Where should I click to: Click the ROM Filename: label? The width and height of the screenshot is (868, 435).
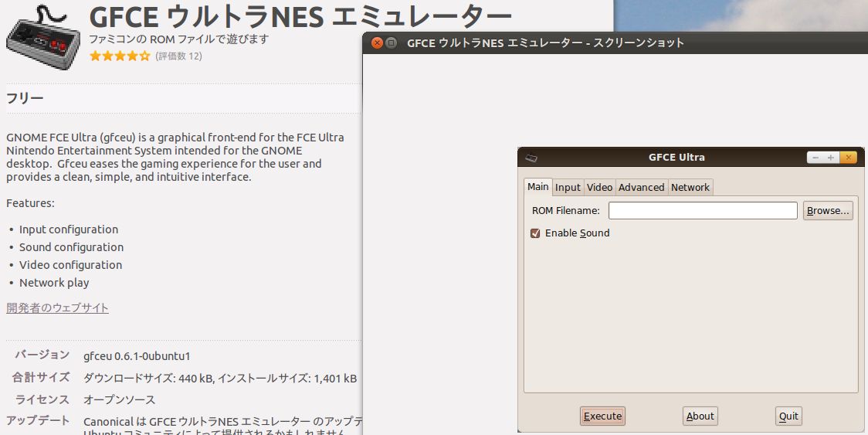pos(566,211)
